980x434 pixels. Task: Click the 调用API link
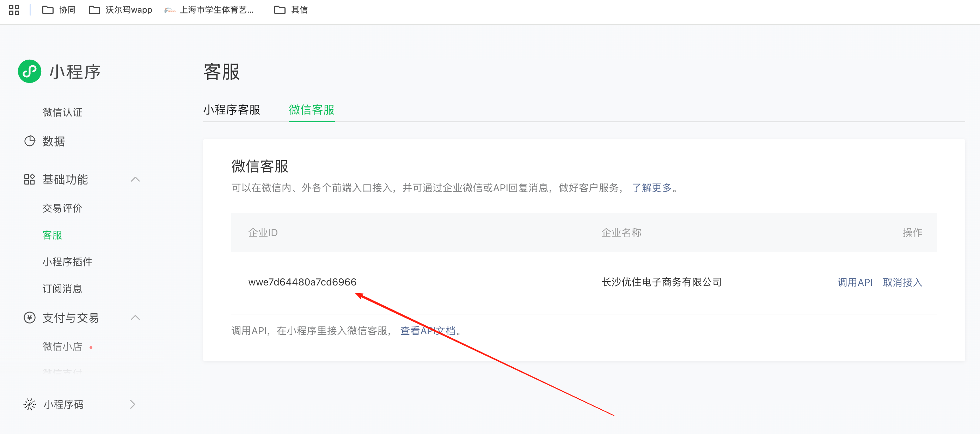(855, 282)
